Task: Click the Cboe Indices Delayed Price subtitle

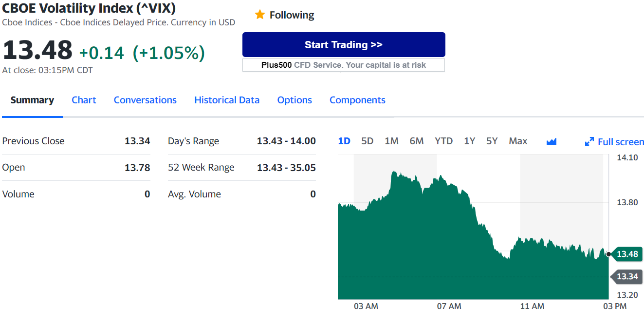Action: point(118,22)
